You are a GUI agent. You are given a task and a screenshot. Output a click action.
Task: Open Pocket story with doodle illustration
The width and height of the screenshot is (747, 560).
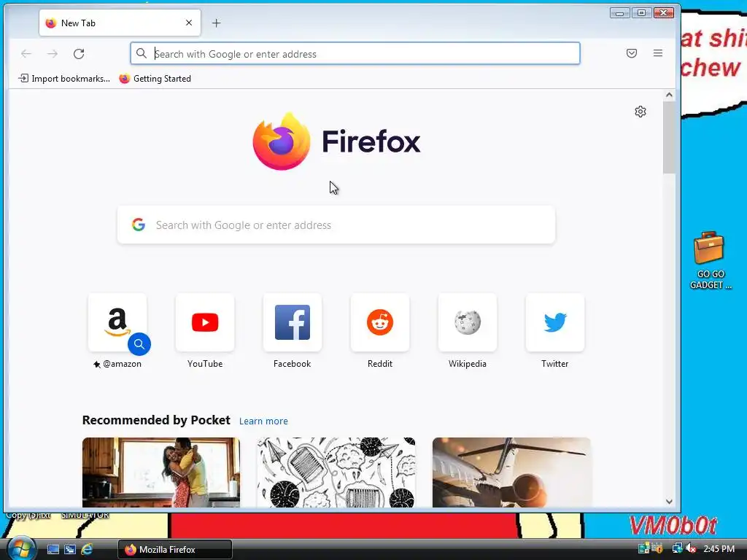336,472
